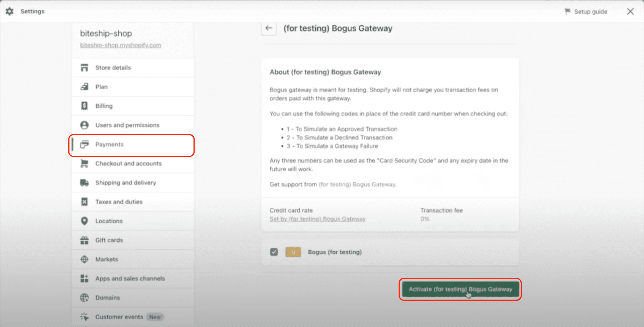Image resolution: width=644 pixels, height=327 pixels.
Task: Select Domains in the sidebar
Action: pyautogui.click(x=133, y=298)
